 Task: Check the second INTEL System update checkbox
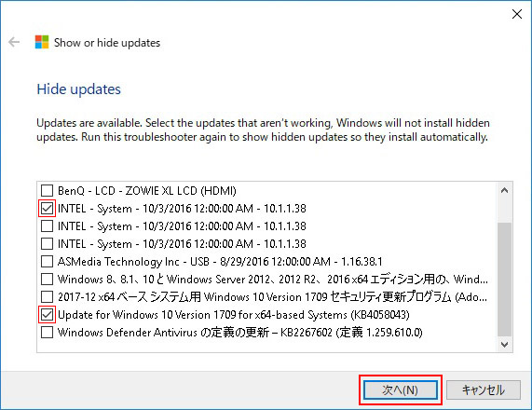[47, 226]
